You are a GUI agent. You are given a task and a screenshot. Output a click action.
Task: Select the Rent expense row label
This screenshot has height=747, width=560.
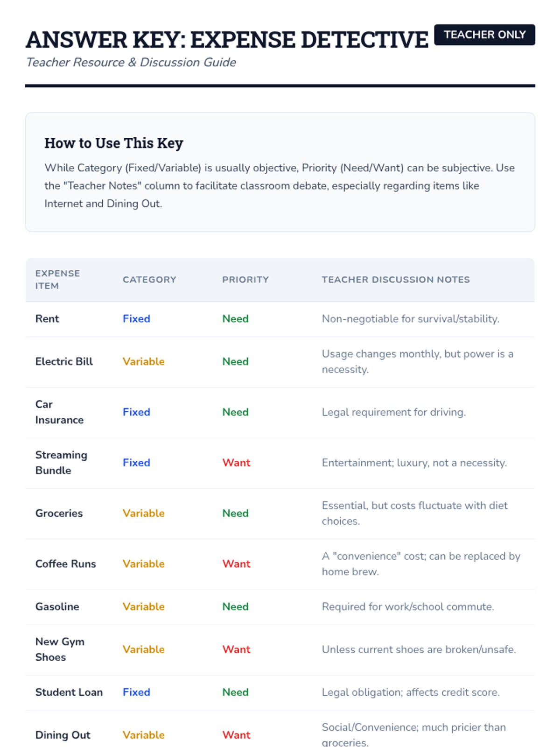coord(47,319)
